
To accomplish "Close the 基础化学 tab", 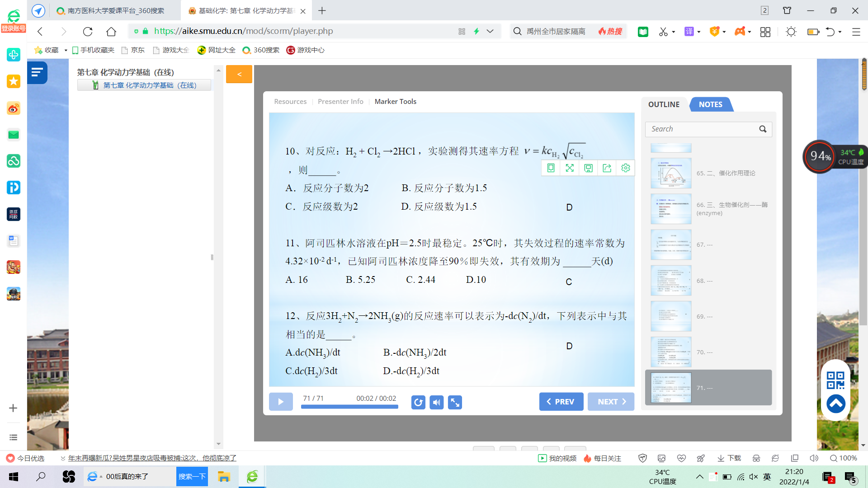I will click(x=303, y=11).
